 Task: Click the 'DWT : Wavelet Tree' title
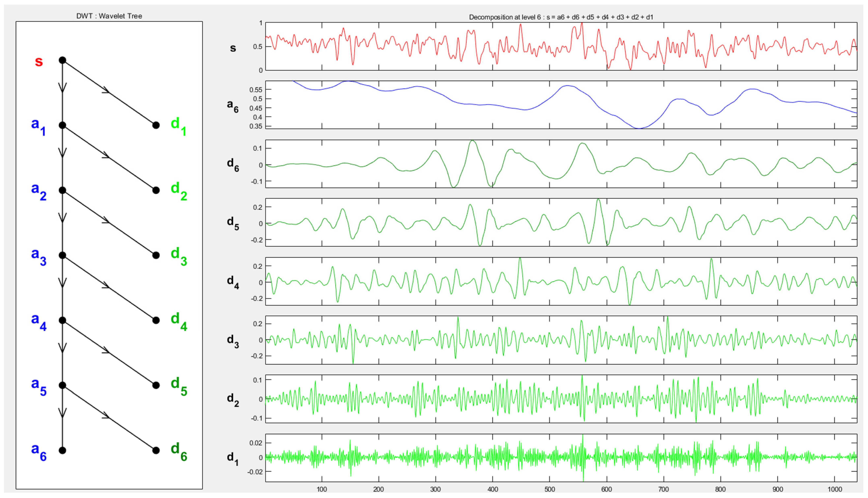click(x=109, y=16)
